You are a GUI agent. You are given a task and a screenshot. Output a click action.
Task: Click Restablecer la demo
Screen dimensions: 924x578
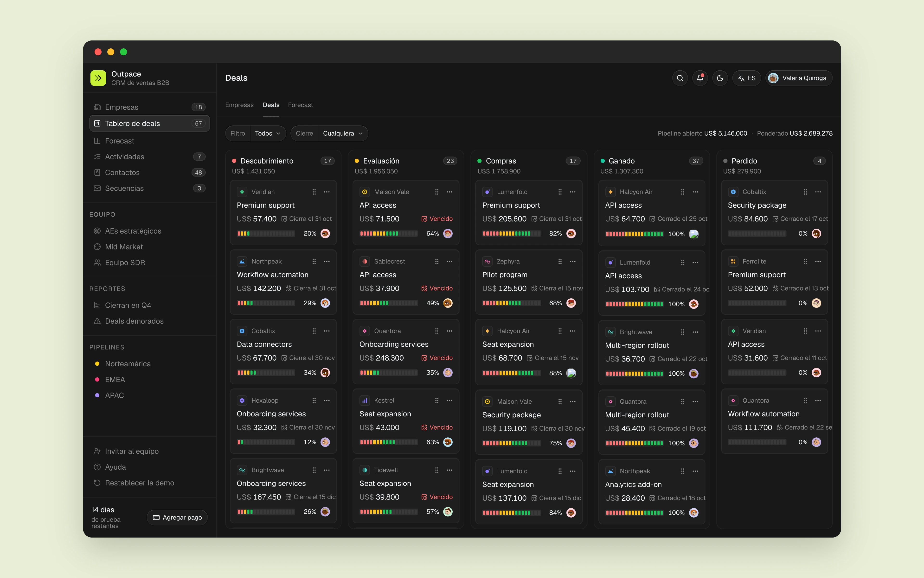tap(149, 483)
